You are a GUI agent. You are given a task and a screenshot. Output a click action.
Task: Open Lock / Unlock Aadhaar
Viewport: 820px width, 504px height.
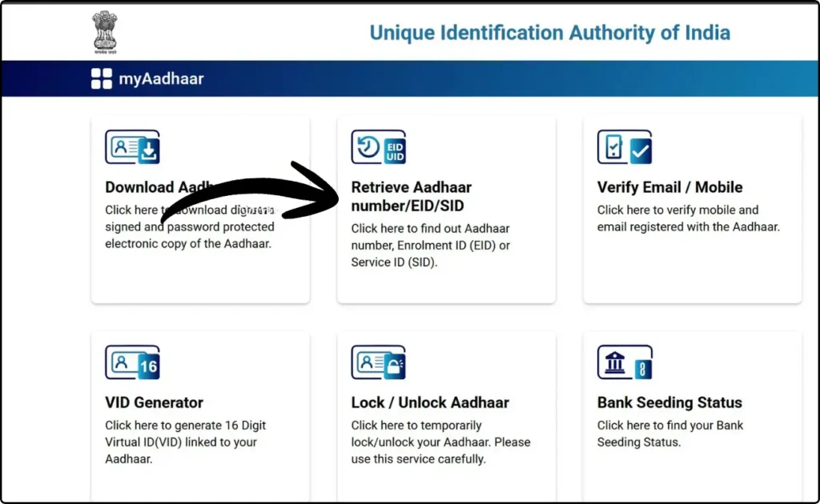(430, 402)
